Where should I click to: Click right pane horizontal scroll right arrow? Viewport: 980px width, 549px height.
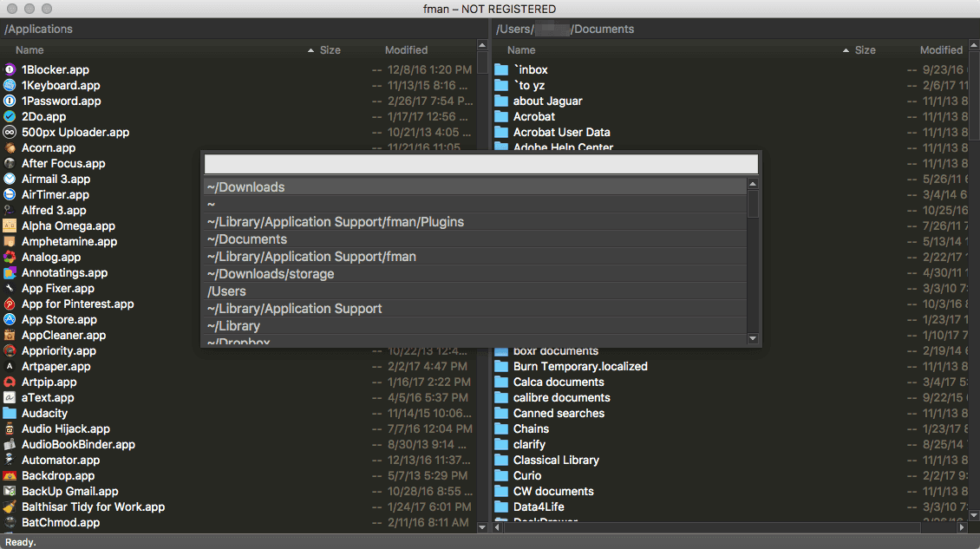coord(962,527)
